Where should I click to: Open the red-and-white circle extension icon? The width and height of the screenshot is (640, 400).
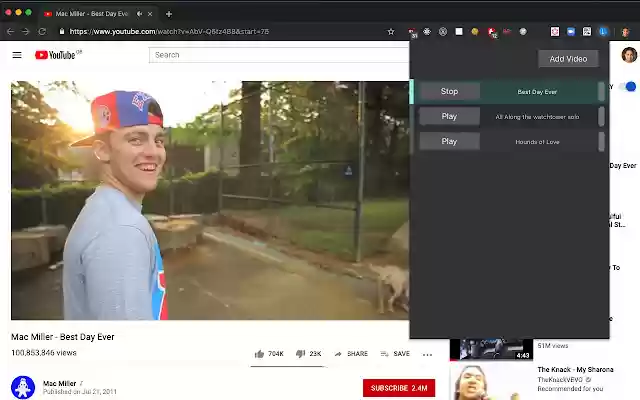click(555, 31)
